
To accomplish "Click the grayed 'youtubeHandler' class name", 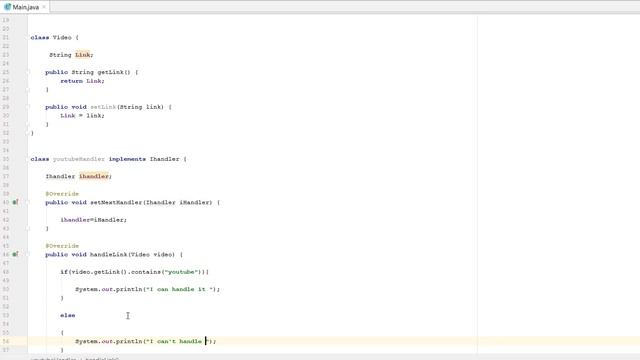I will 79,159.
